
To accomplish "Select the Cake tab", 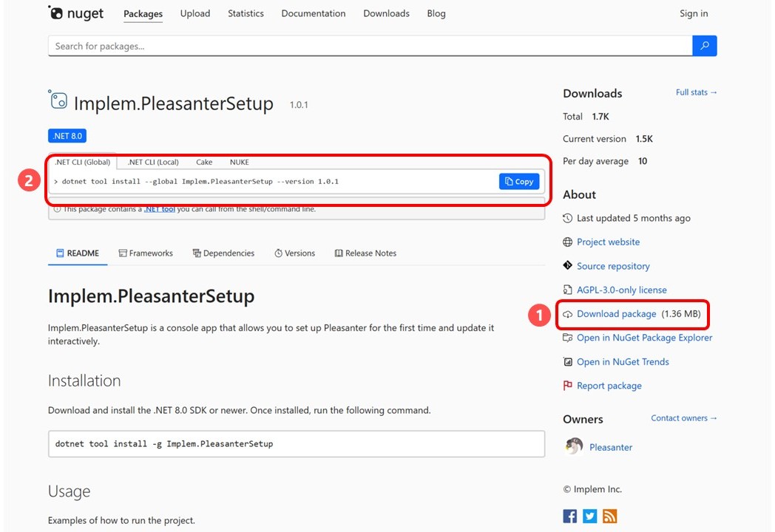I will [204, 162].
